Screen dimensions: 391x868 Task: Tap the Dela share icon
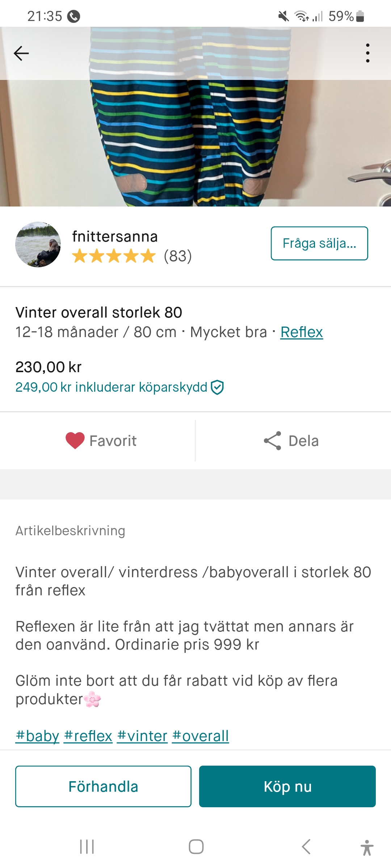[273, 441]
